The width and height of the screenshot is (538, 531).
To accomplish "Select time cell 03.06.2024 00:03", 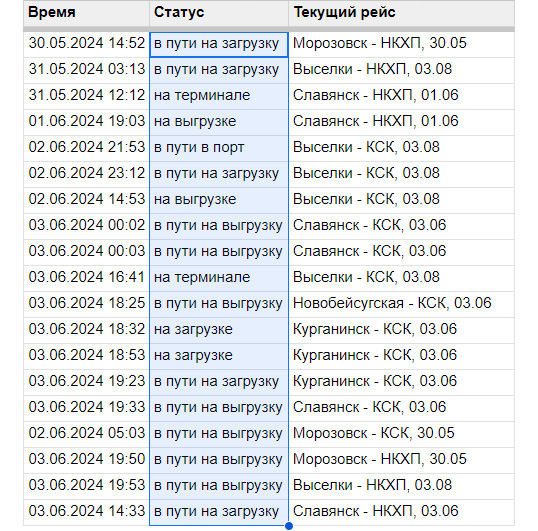I will click(x=87, y=251).
